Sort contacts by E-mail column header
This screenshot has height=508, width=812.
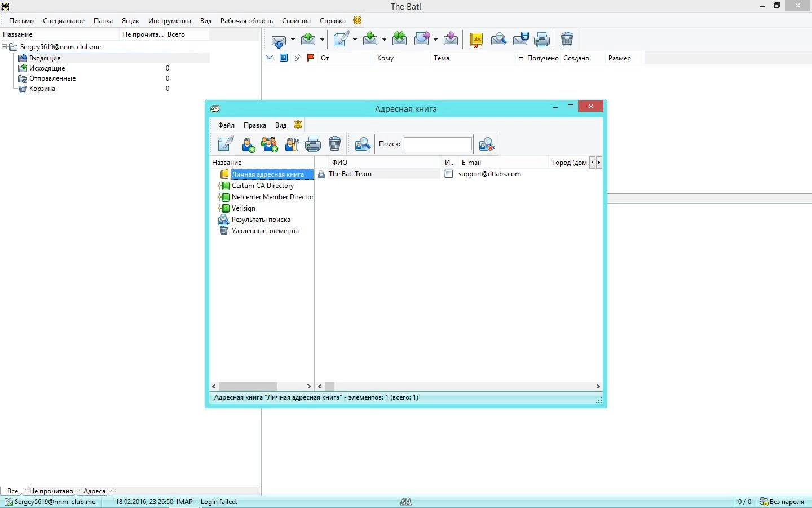tap(503, 162)
